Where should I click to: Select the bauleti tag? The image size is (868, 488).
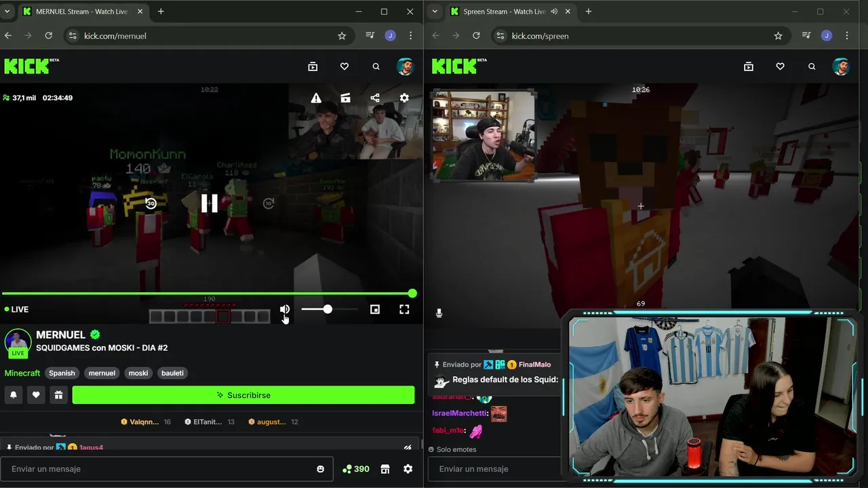172,373
